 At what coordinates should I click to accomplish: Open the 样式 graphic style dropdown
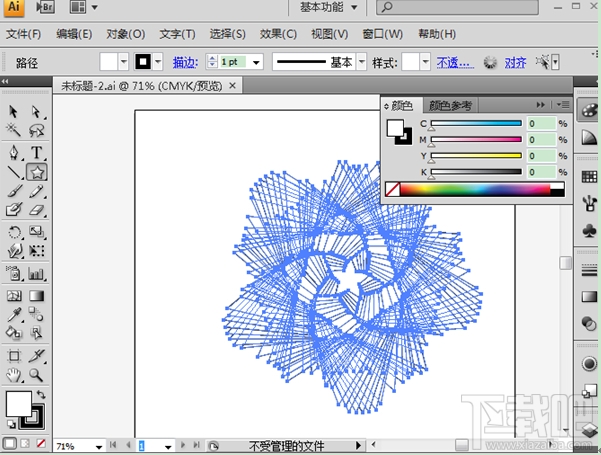[425, 62]
